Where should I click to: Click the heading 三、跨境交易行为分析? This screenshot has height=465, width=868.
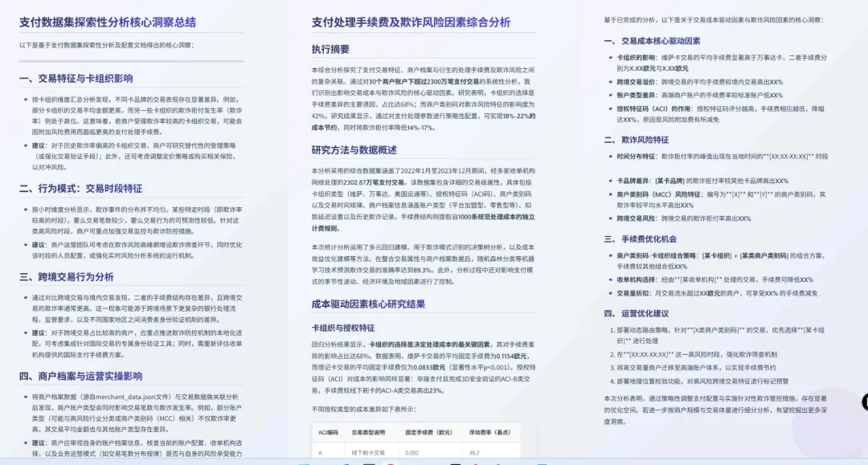click(x=67, y=276)
